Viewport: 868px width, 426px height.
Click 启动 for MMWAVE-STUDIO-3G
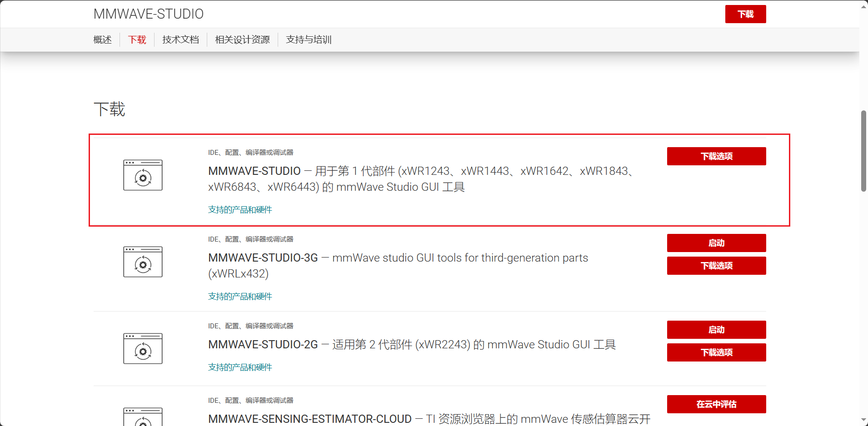(717, 243)
